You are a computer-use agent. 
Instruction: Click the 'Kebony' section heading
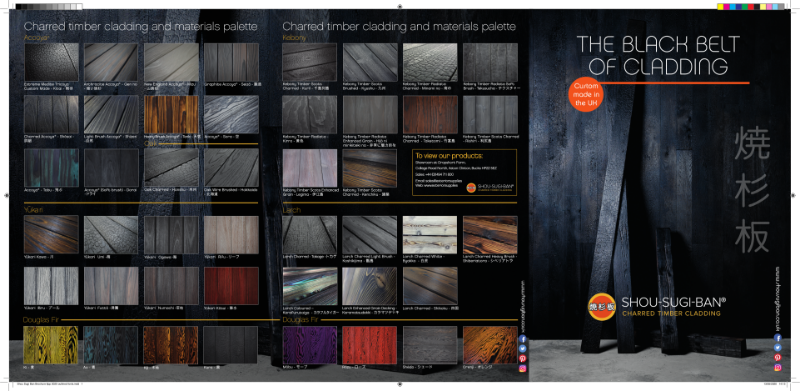(294, 38)
